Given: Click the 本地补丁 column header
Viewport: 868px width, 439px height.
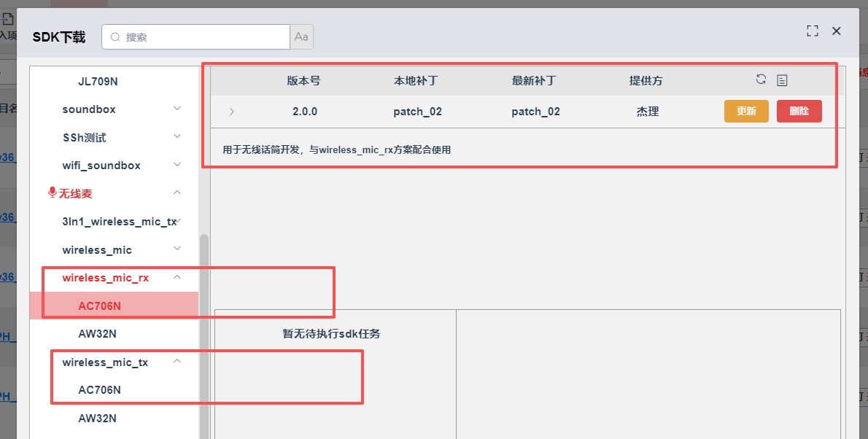Looking at the screenshot, I should [416, 81].
